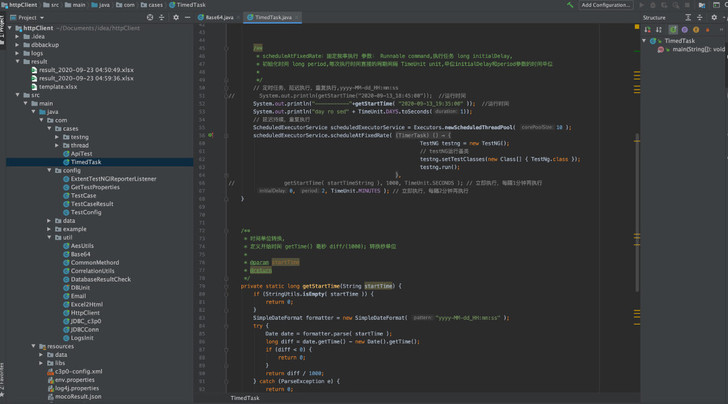Click the Run button in the toolbar
Viewport: 728px width, 404px height.
point(642,5)
